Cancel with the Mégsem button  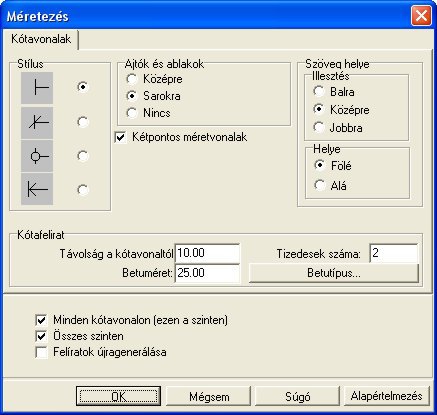[x=209, y=396]
